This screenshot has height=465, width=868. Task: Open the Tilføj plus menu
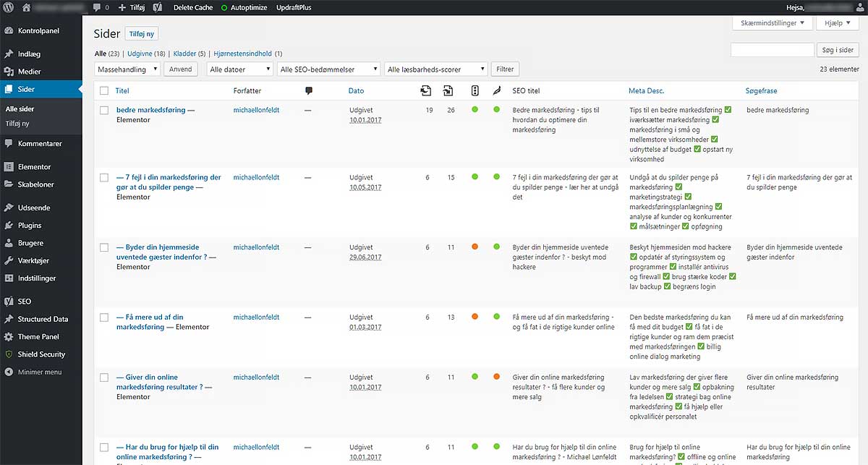[131, 7]
